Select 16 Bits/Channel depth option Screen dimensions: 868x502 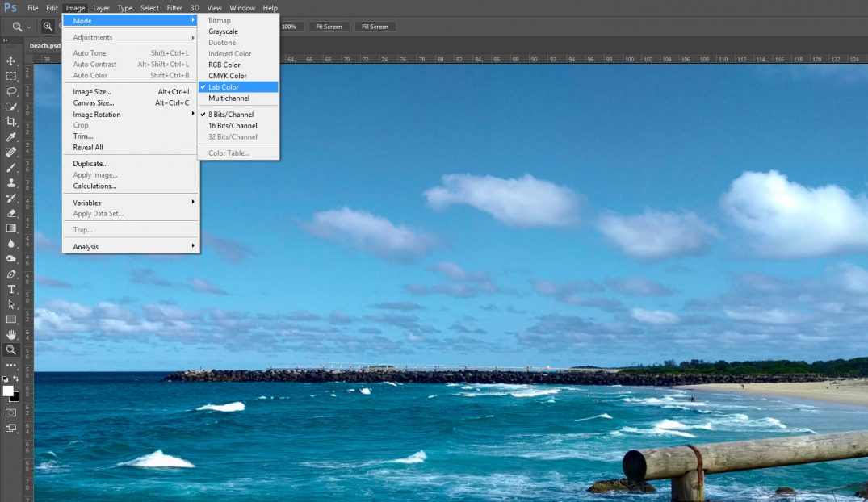(233, 126)
